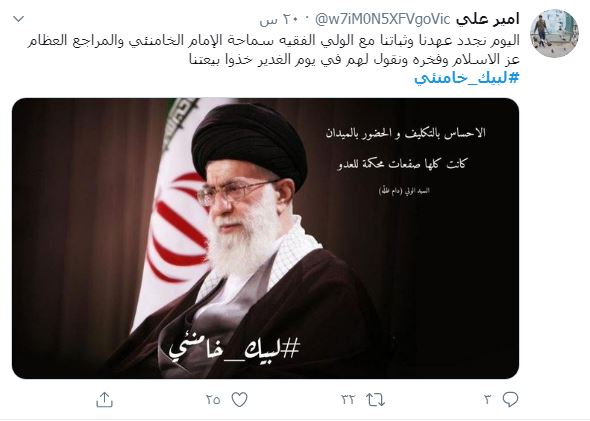Viewport: 590px width, 421px height.
Task: Click the reply speech bubble icon
Action: click(510, 399)
